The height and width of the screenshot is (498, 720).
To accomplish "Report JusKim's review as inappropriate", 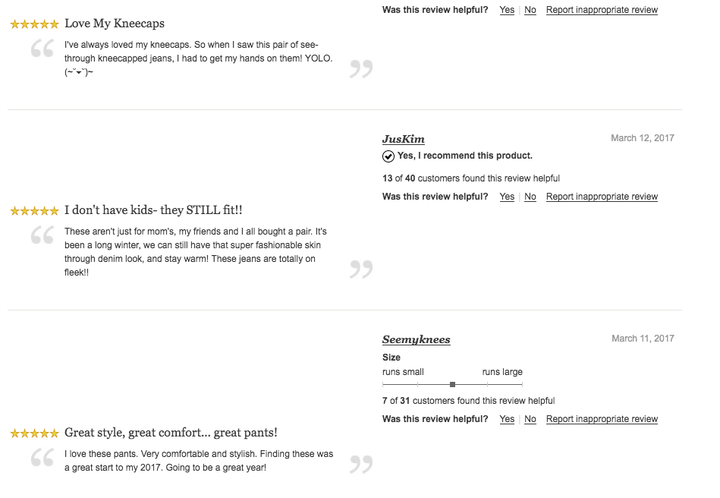I will pos(602,196).
